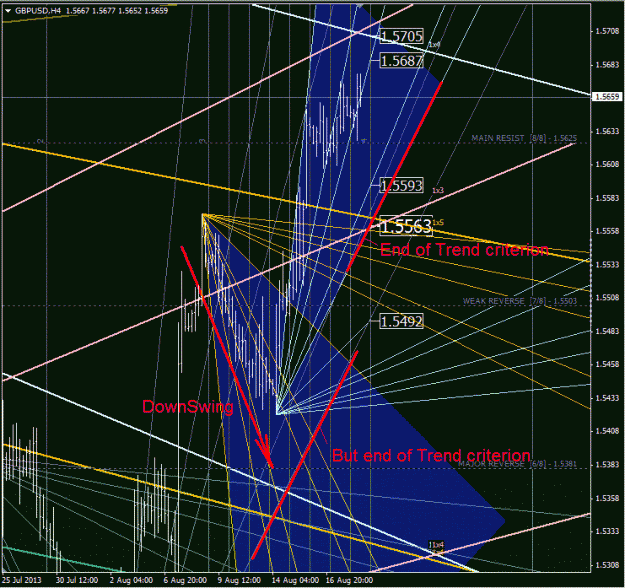Click the 1.5708 value on price scale
The width and height of the screenshot is (625, 588).
(x=607, y=31)
